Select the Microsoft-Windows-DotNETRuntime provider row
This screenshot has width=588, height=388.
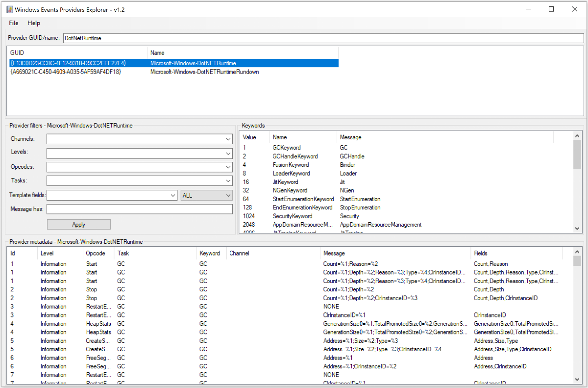click(x=173, y=63)
